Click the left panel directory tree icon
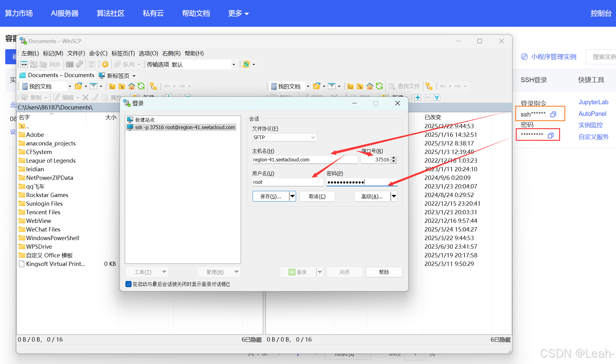This screenshot has width=616, height=364. [153, 86]
